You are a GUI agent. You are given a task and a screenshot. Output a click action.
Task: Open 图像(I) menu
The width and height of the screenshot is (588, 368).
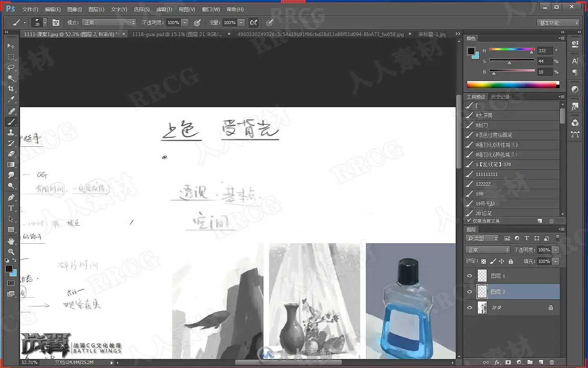pos(74,9)
